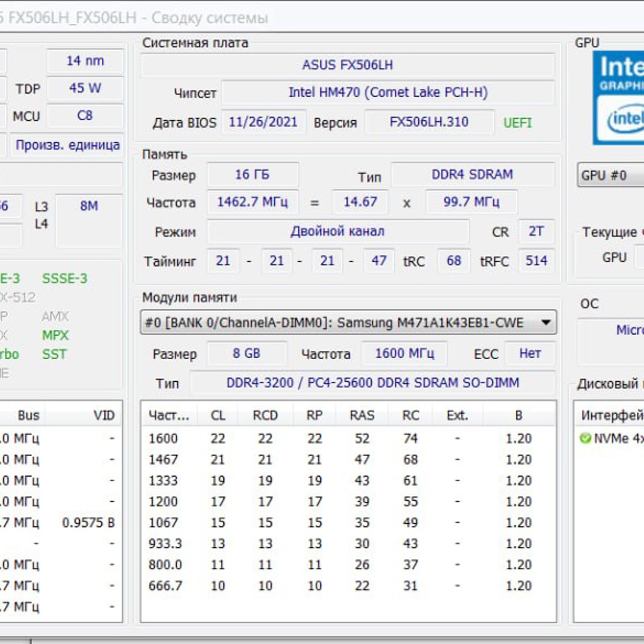Image resolution: width=644 pixels, height=644 pixels.
Task: Select the 1600 row in timings table
Action: pyautogui.click(x=348, y=438)
